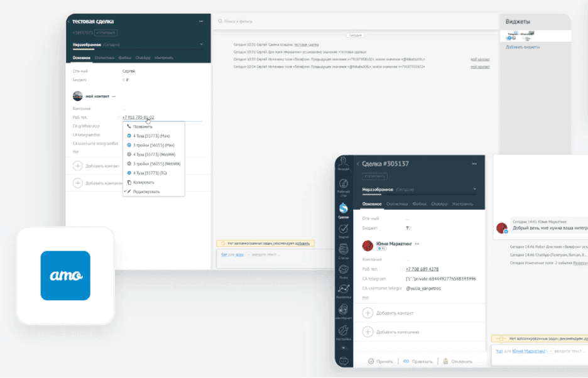Expand stage dropdown in 'Сделка #305137'
The image size is (588, 378).
pos(475,189)
